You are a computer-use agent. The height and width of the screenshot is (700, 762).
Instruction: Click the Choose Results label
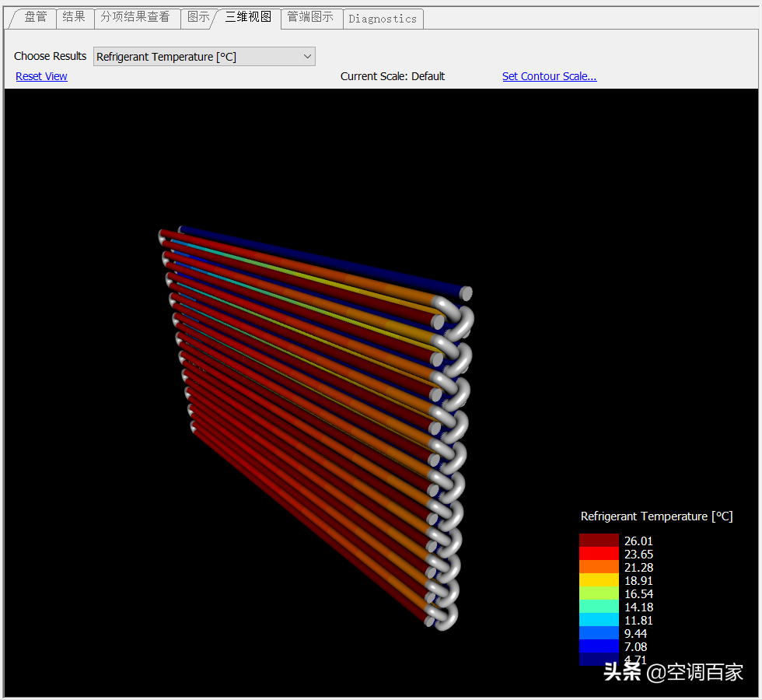click(50, 56)
